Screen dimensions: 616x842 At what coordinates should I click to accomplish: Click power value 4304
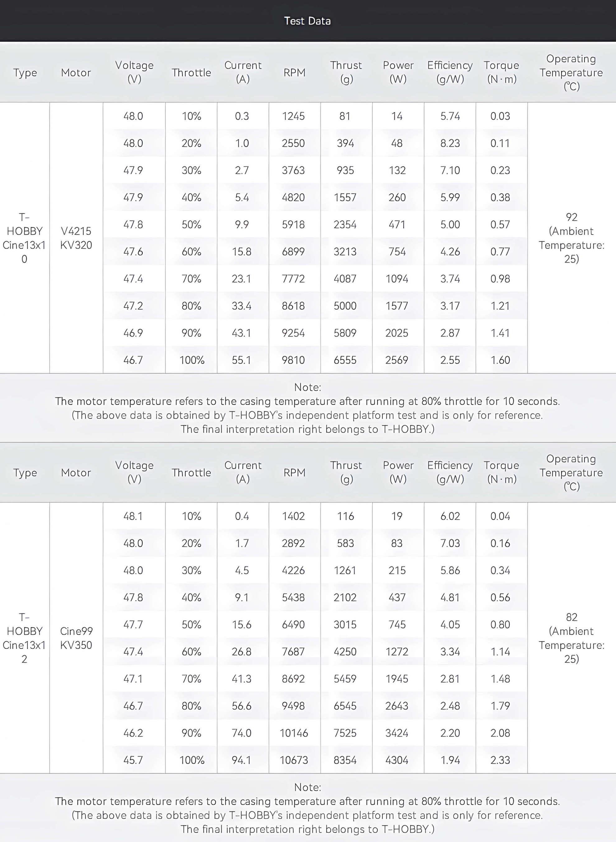(397, 760)
